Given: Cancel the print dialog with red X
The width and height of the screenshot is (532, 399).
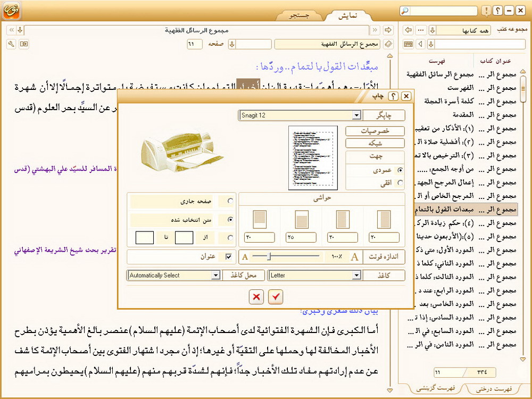Looking at the screenshot, I should [256, 297].
